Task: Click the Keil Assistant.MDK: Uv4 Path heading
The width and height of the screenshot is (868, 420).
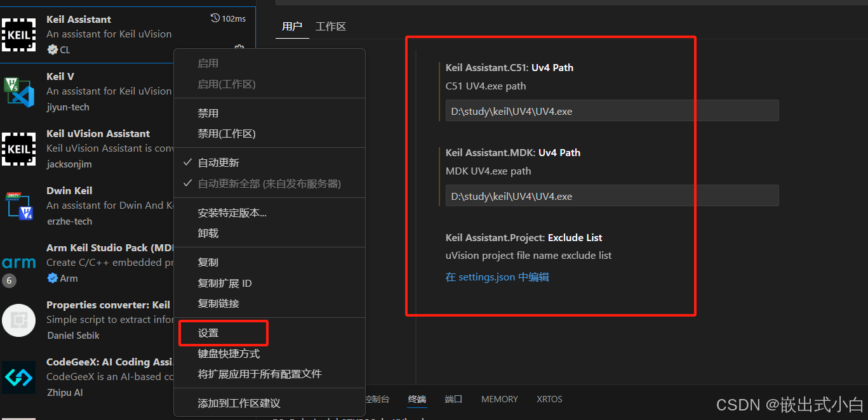Action: click(x=513, y=152)
